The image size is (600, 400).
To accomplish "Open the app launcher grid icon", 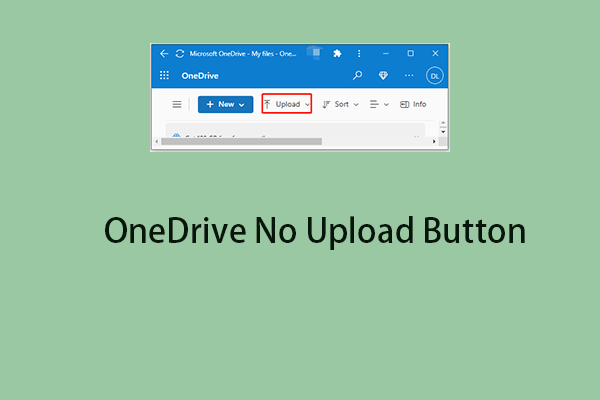I will (164, 75).
